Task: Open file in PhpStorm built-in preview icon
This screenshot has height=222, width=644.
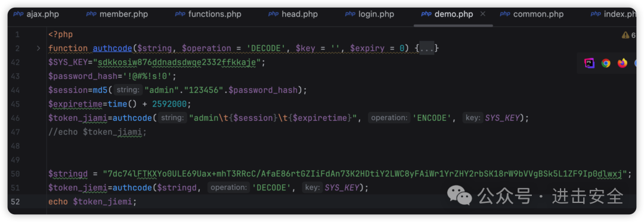Action: coord(589,63)
